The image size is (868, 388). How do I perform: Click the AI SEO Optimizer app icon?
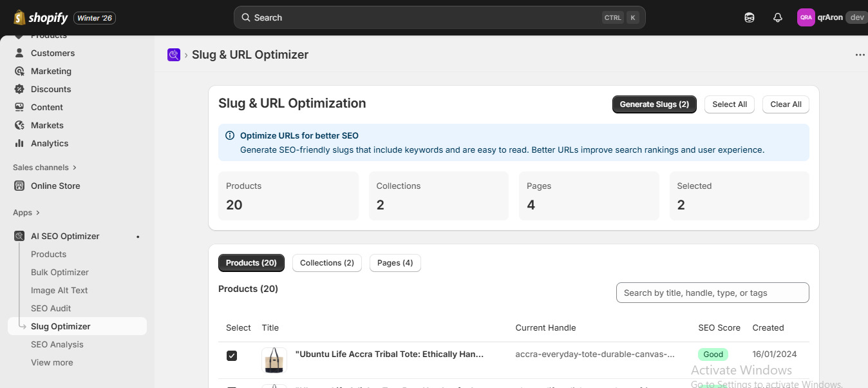(x=19, y=236)
